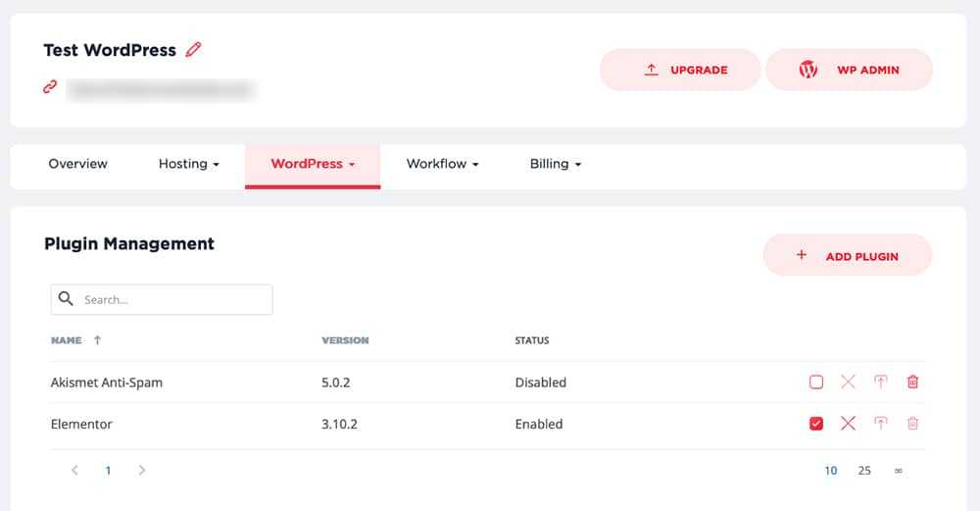
Task: Go to the previous page arrow
Action: tap(75, 470)
